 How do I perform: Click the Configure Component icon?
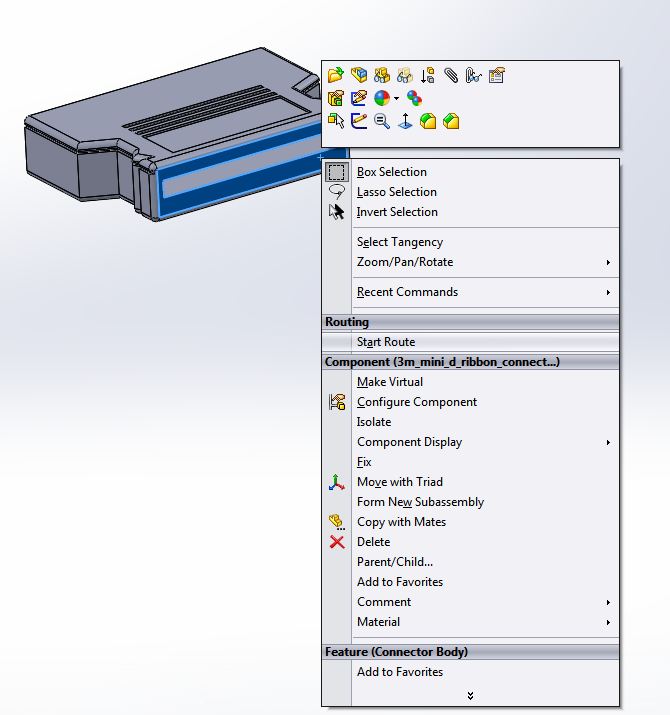point(337,402)
